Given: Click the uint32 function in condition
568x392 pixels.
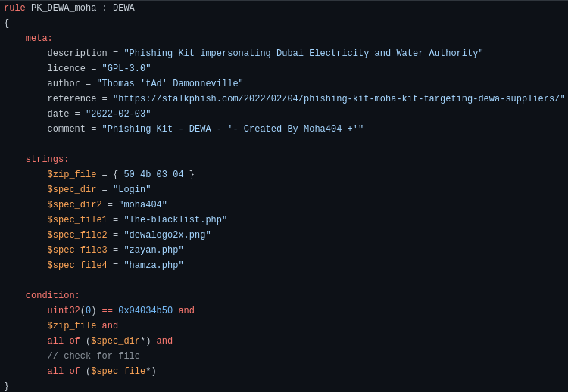Looking at the screenshot, I should (63, 311).
